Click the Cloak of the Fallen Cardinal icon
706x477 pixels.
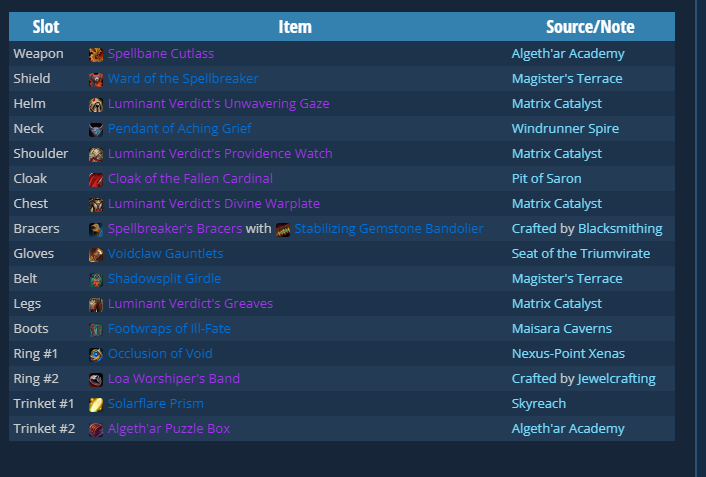click(95, 180)
